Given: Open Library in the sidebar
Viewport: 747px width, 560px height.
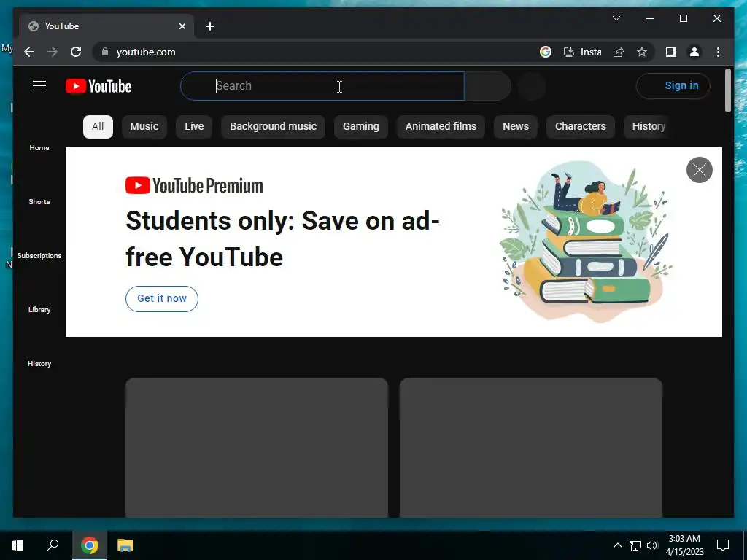Looking at the screenshot, I should pyautogui.click(x=39, y=309).
